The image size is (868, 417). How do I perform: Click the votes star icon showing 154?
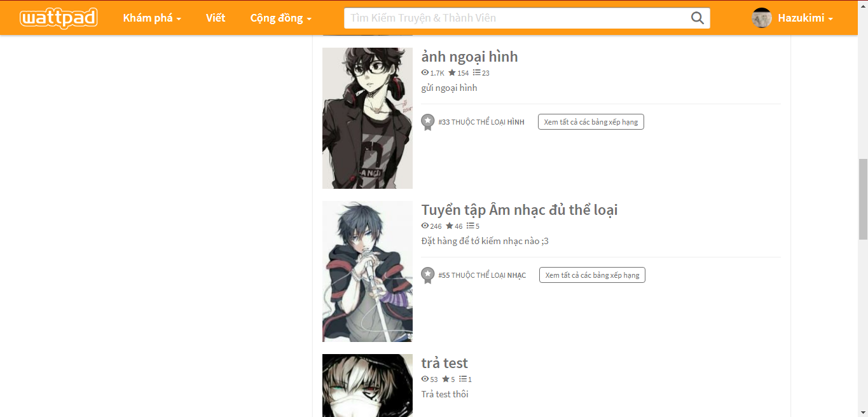[x=452, y=72]
